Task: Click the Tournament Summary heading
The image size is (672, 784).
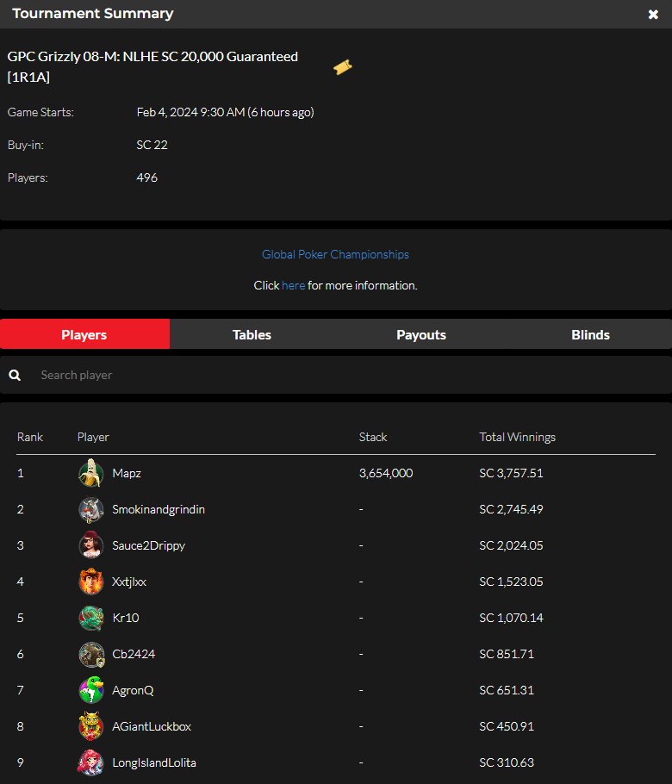Action: coord(93,14)
